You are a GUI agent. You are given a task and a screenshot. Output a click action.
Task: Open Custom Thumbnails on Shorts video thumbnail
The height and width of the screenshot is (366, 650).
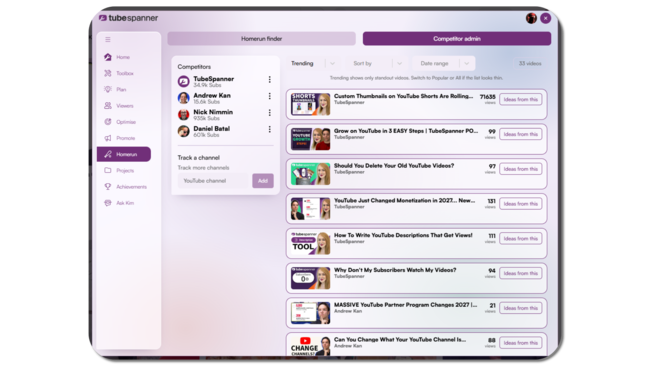pyautogui.click(x=310, y=104)
